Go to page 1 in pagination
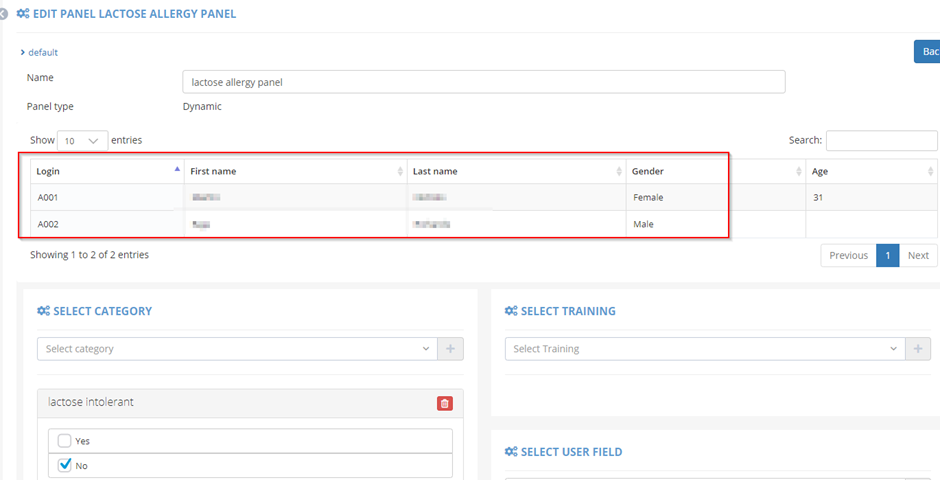 point(887,255)
